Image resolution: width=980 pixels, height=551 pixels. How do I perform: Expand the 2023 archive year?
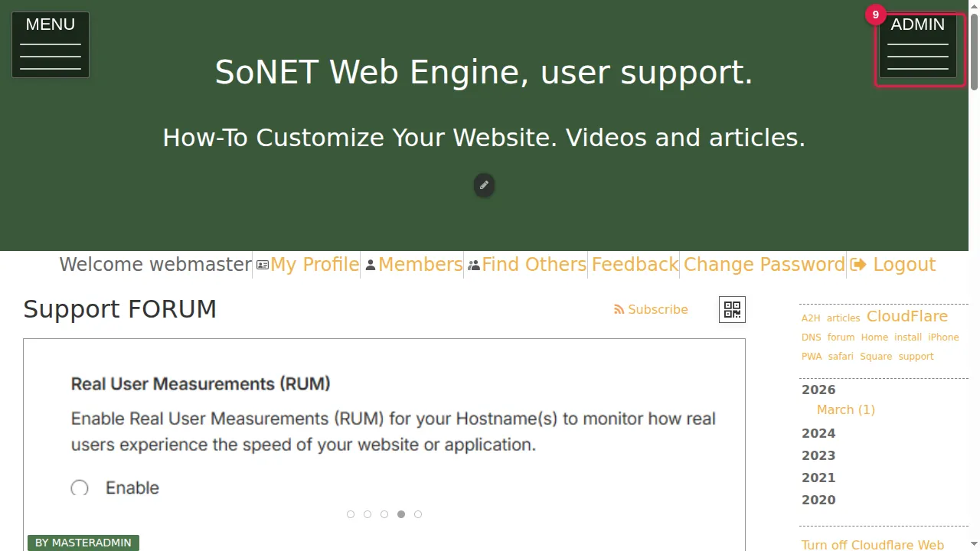[818, 455]
